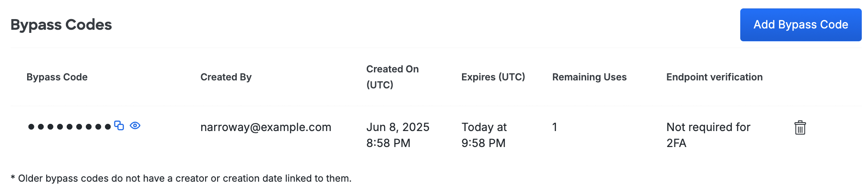
Task: Click the Bypass Code column header
Action: point(57,77)
